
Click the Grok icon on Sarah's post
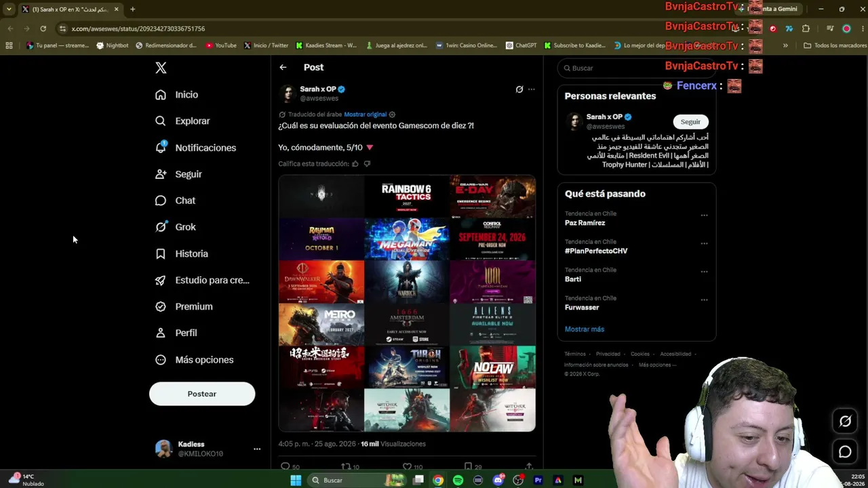tap(519, 89)
